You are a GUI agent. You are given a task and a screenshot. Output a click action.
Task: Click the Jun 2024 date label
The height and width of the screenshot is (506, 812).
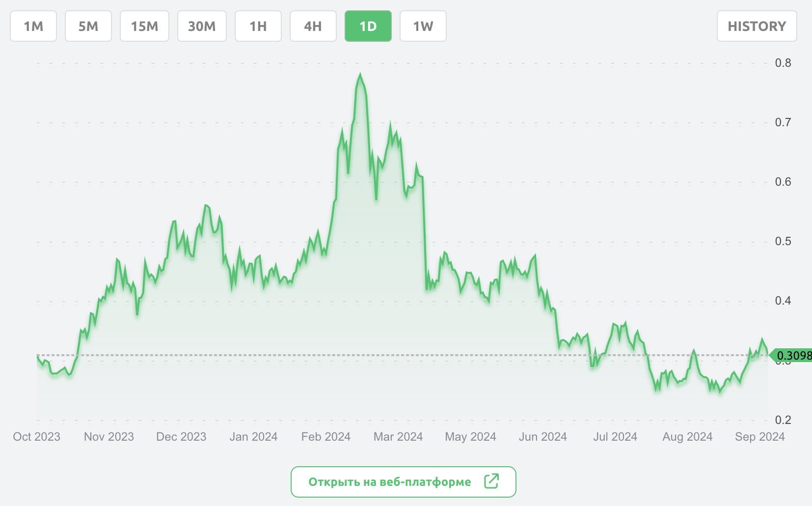[x=542, y=437]
